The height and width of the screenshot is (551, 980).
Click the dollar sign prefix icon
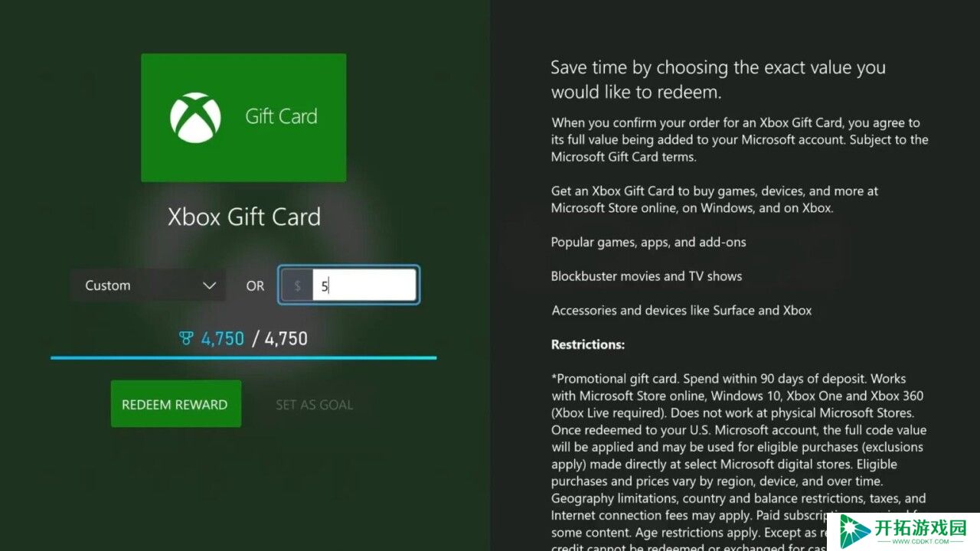[297, 285]
